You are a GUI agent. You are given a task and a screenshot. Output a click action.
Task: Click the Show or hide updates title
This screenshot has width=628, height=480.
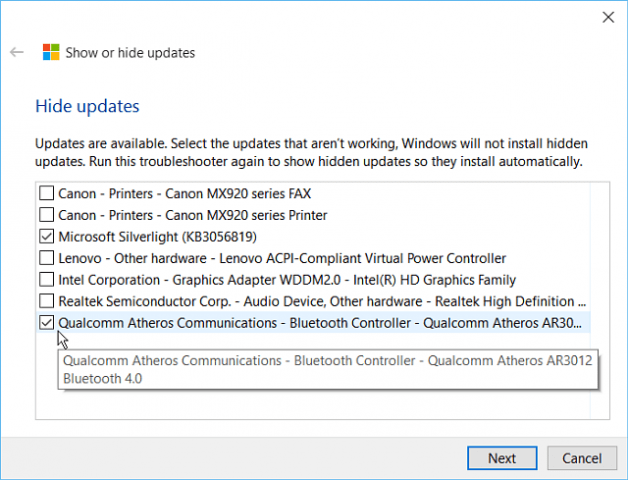(x=130, y=52)
